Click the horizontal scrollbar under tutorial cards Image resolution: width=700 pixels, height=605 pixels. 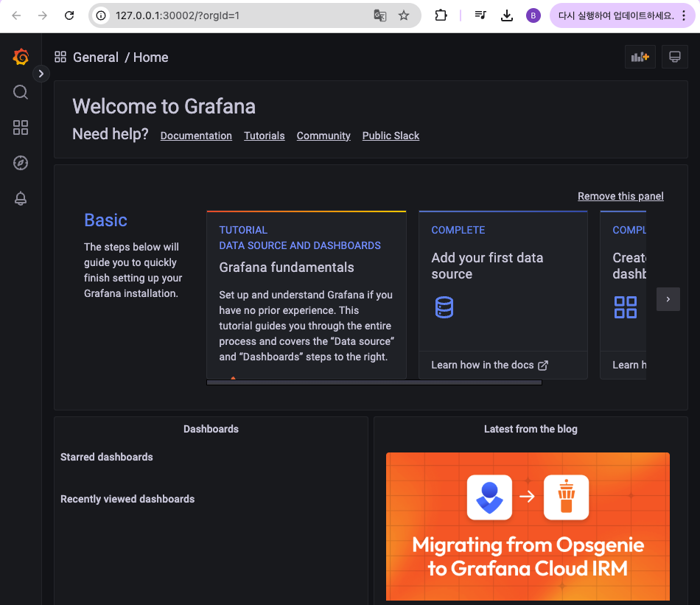(374, 382)
